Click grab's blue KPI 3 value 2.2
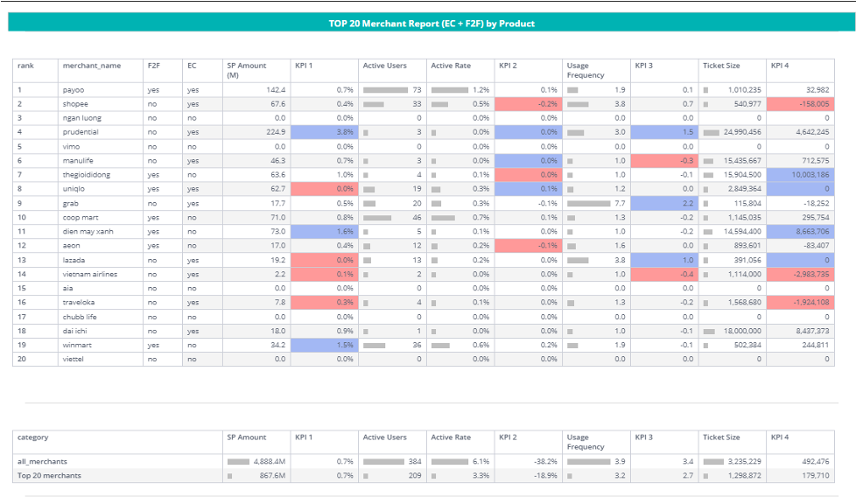 click(x=664, y=203)
